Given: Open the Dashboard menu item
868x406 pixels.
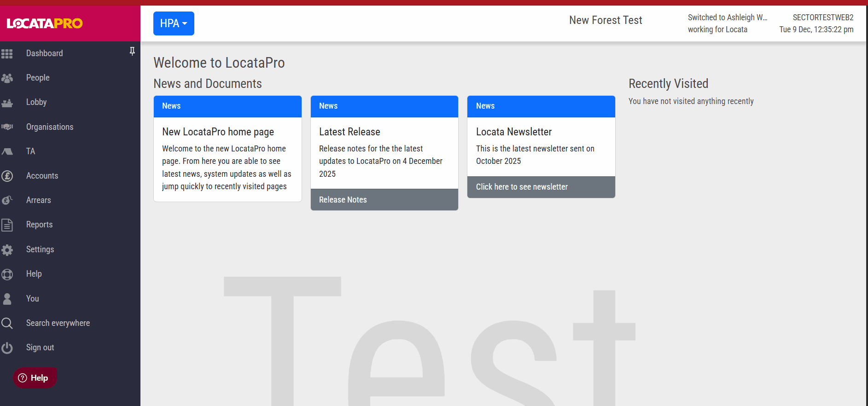Looking at the screenshot, I should (44, 53).
